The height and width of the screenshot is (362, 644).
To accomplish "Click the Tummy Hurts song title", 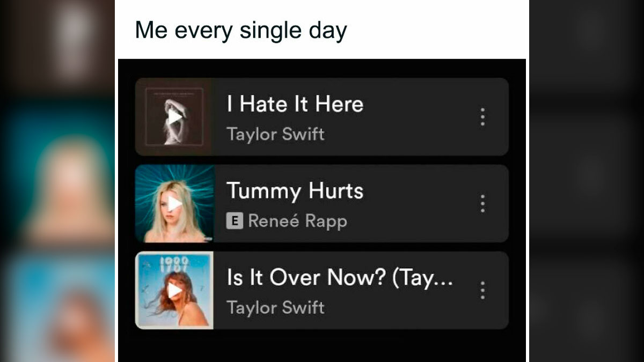I will (x=295, y=191).
